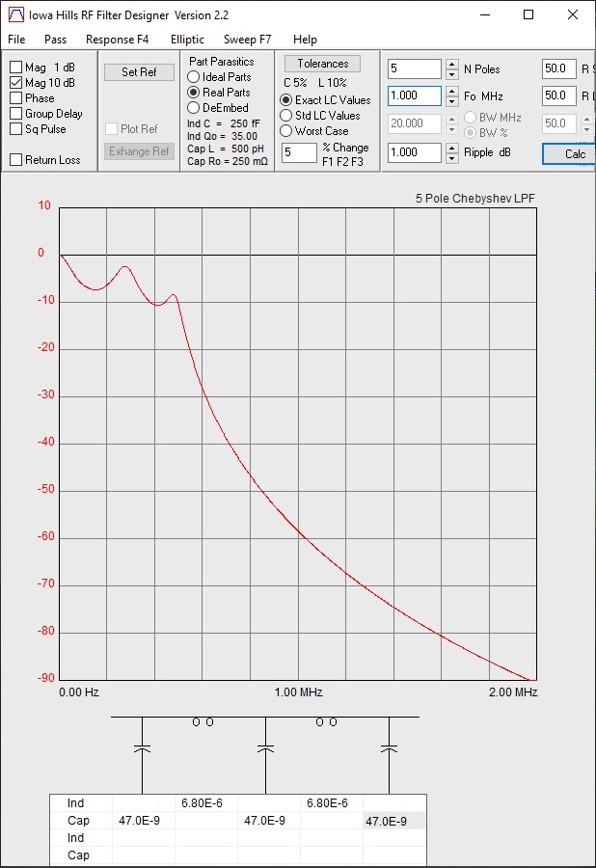This screenshot has height=868, width=596.
Task: Select the DeEmbed radio button
Action: 193,108
